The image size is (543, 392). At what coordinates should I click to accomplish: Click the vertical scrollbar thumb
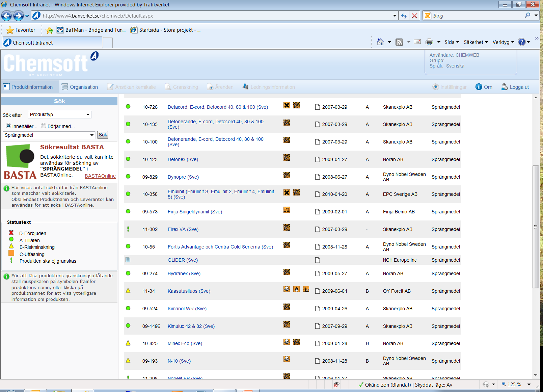coord(535,227)
